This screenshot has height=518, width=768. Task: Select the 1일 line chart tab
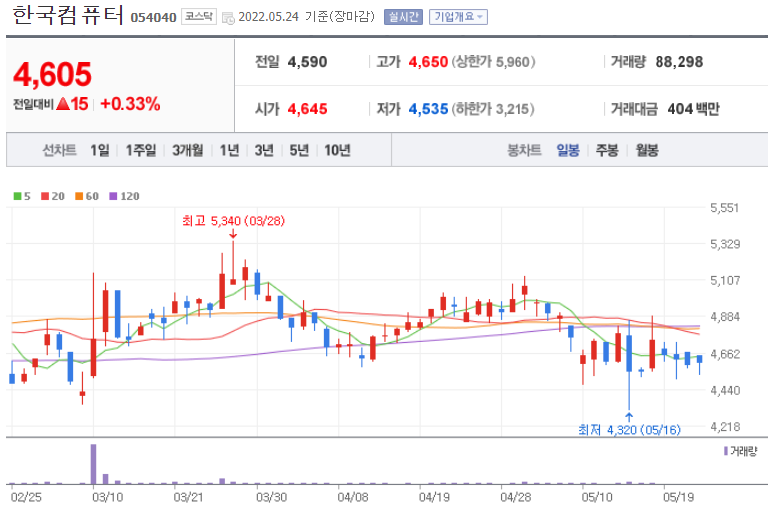tap(99, 150)
